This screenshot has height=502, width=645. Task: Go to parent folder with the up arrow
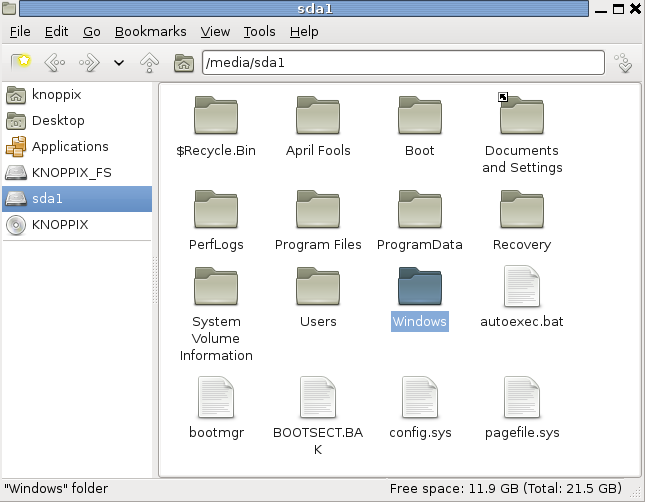pyautogui.click(x=149, y=63)
